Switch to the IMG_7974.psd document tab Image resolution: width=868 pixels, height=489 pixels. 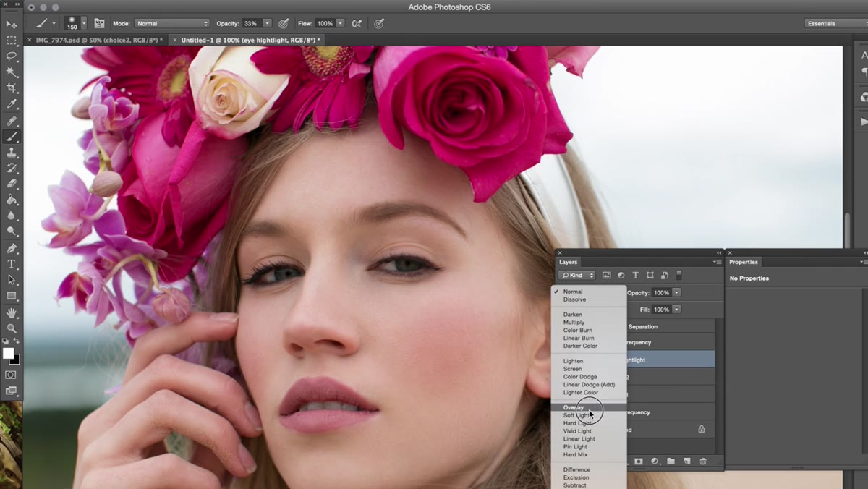(95, 40)
